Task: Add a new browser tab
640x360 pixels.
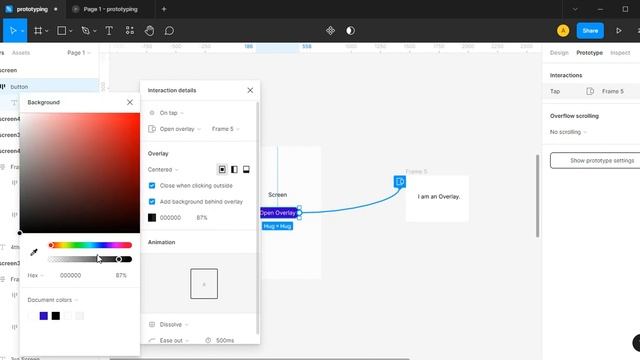Action: point(164,9)
